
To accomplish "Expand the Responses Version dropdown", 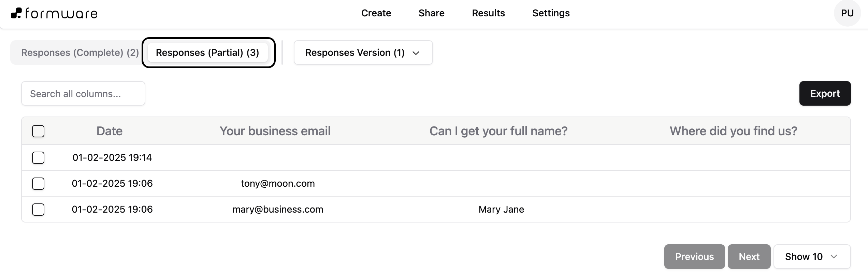I will click(363, 52).
